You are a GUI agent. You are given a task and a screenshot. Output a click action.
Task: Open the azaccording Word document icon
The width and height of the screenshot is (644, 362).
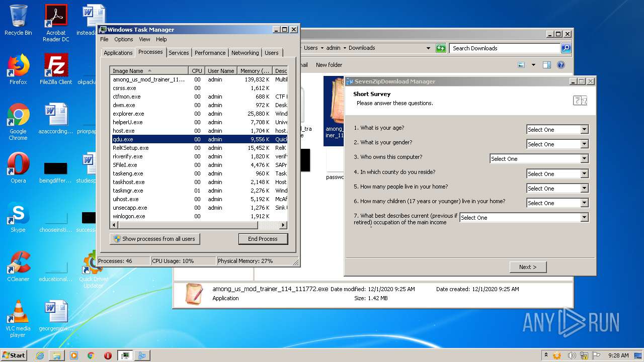click(56, 119)
